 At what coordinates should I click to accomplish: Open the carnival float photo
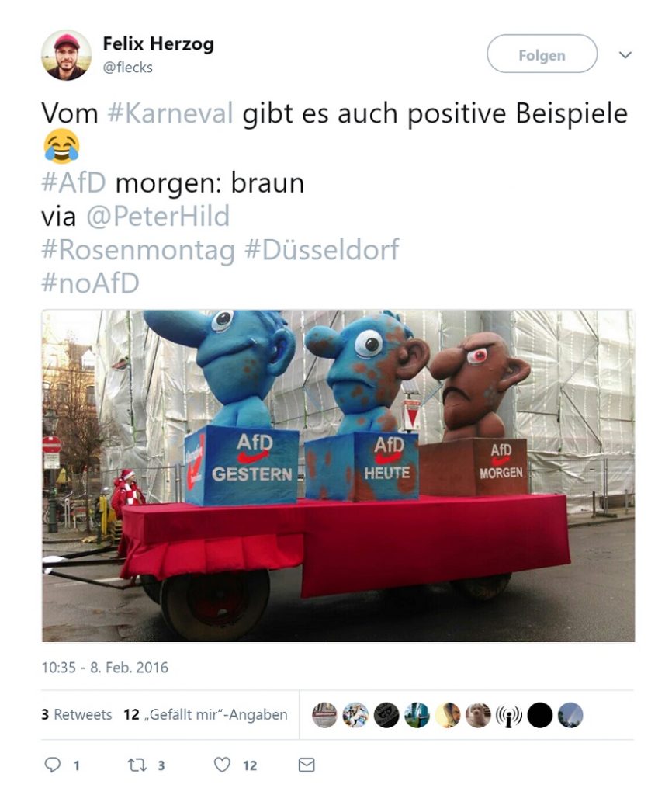tap(338, 476)
